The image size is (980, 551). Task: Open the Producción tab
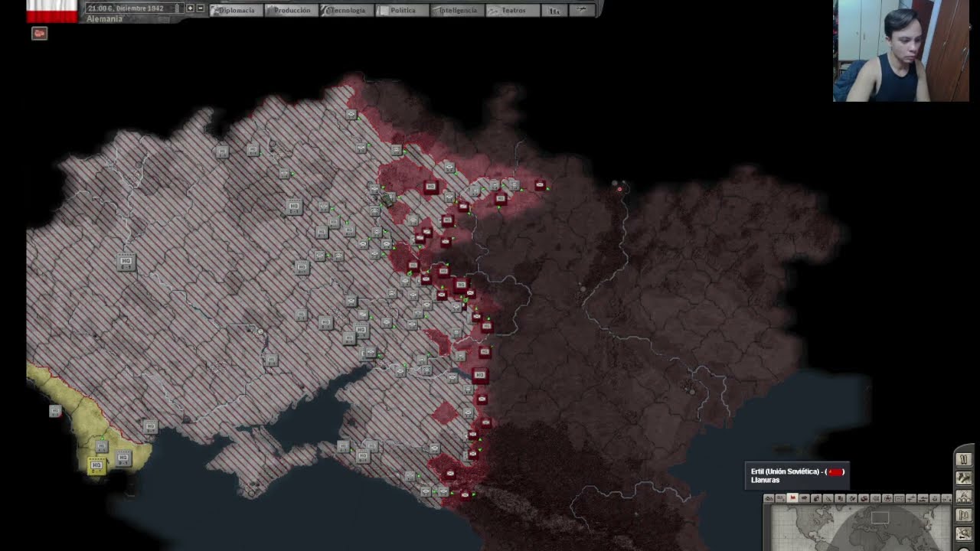[x=292, y=10]
